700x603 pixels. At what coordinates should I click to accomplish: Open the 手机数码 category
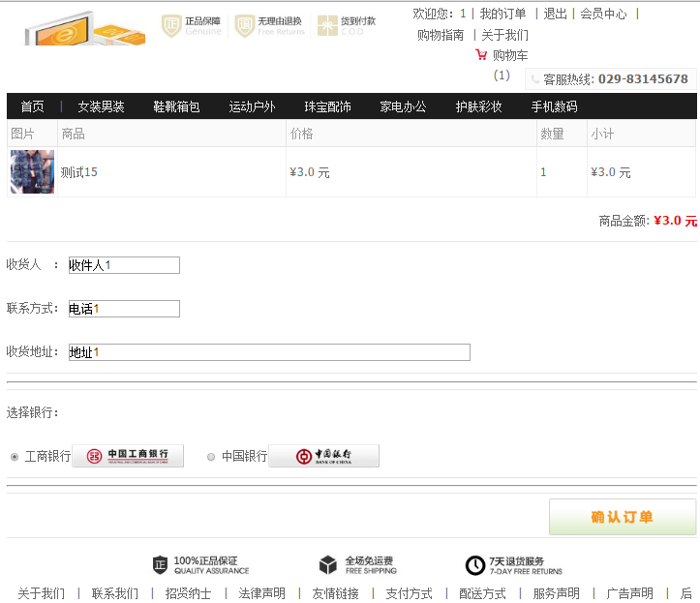tap(554, 106)
